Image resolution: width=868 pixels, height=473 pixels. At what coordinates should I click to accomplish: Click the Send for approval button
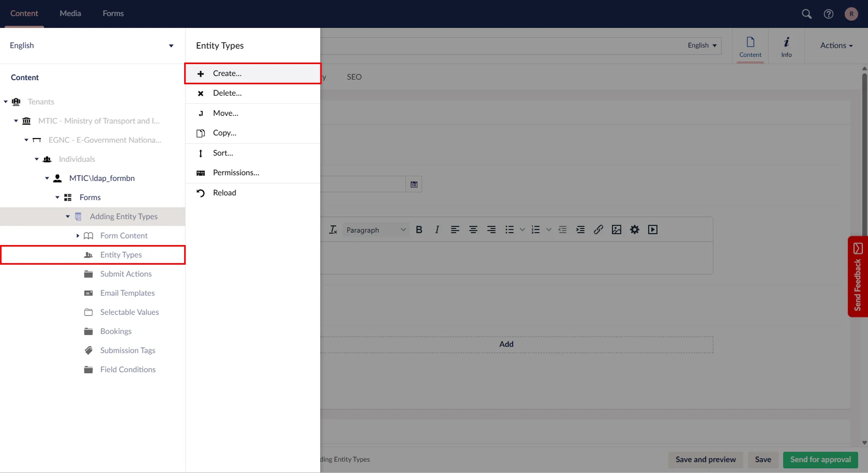(x=820, y=460)
